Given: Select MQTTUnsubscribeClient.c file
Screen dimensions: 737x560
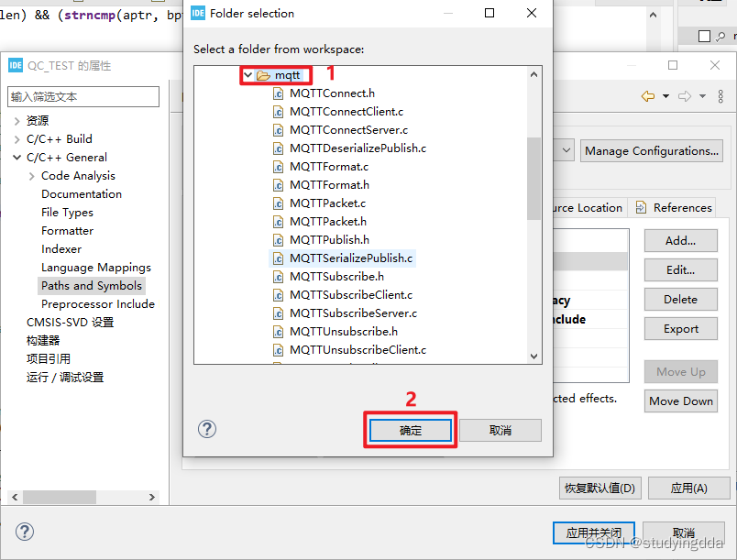Looking at the screenshot, I should (357, 350).
